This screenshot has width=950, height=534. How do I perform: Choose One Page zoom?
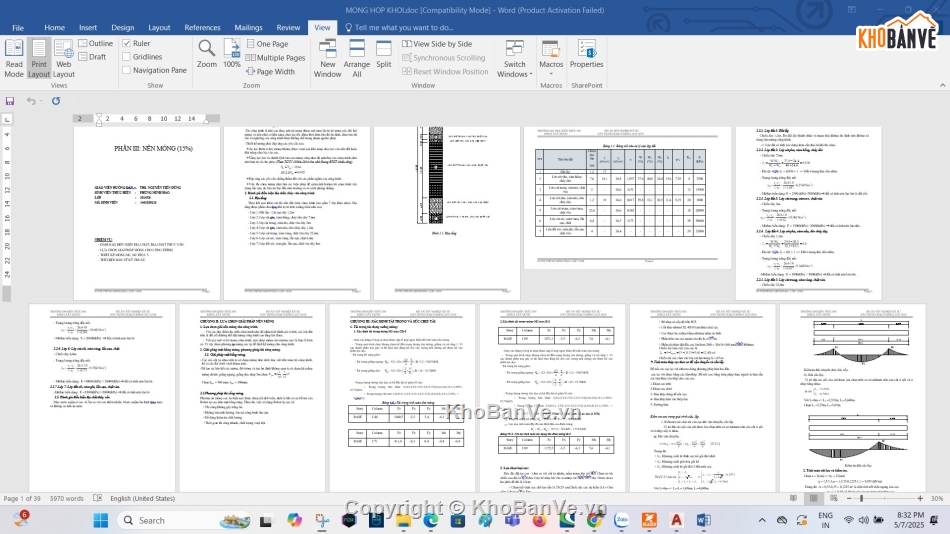coord(267,44)
